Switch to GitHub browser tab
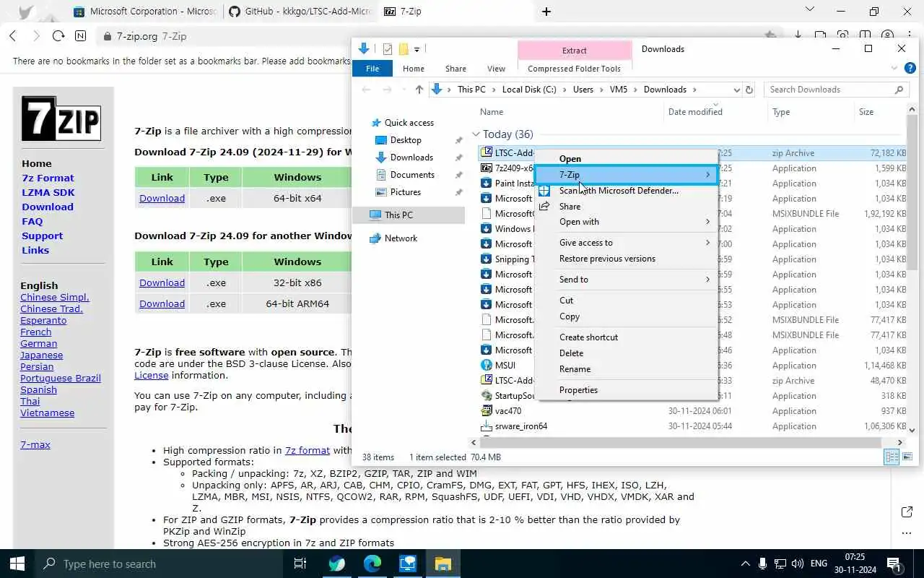Viewport: 924px width, 578px height. pyautogui.click(x=300, y=12)
